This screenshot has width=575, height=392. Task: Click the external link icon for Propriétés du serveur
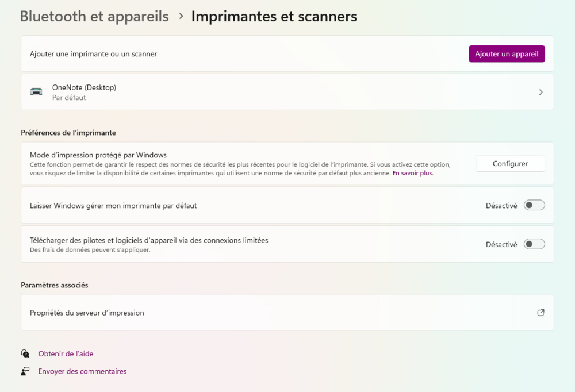[x=540, y=312]
